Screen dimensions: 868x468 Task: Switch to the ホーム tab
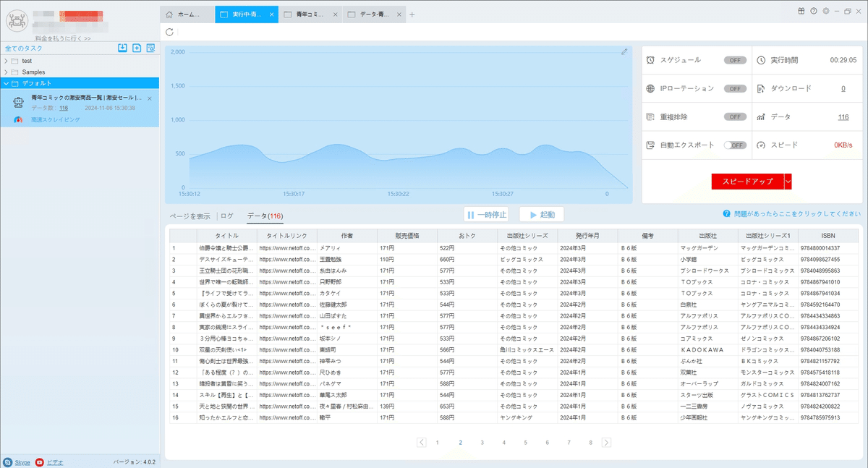187,14
